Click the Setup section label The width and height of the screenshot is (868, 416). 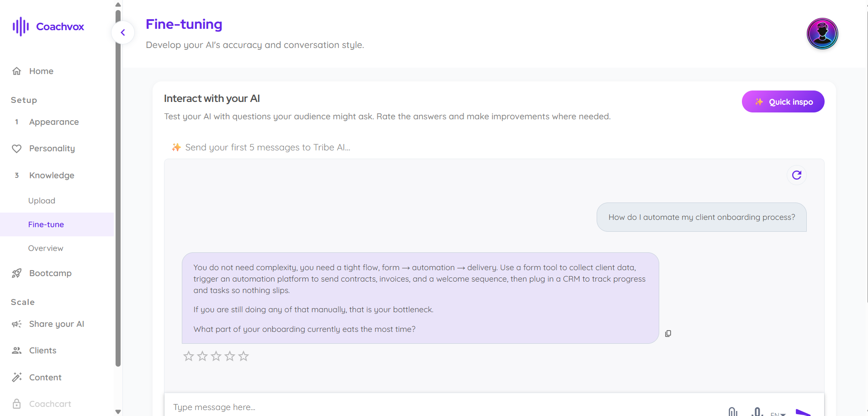click(24, 100)
